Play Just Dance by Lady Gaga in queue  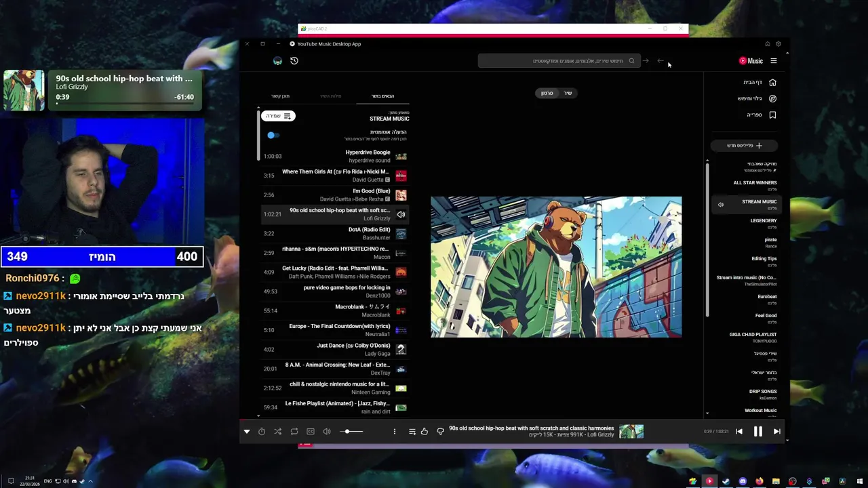(x=335, y=349)
